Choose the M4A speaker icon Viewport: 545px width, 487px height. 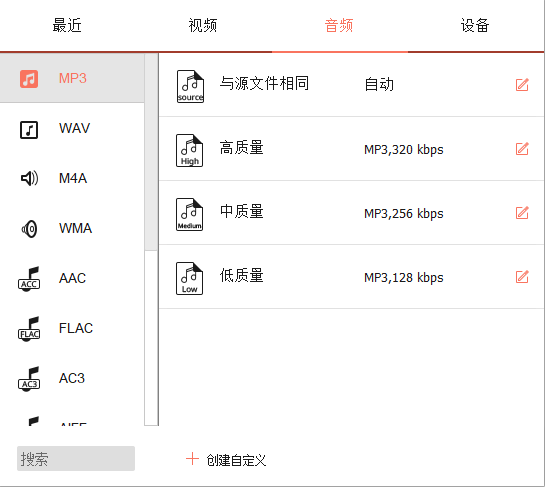point(29,178)
